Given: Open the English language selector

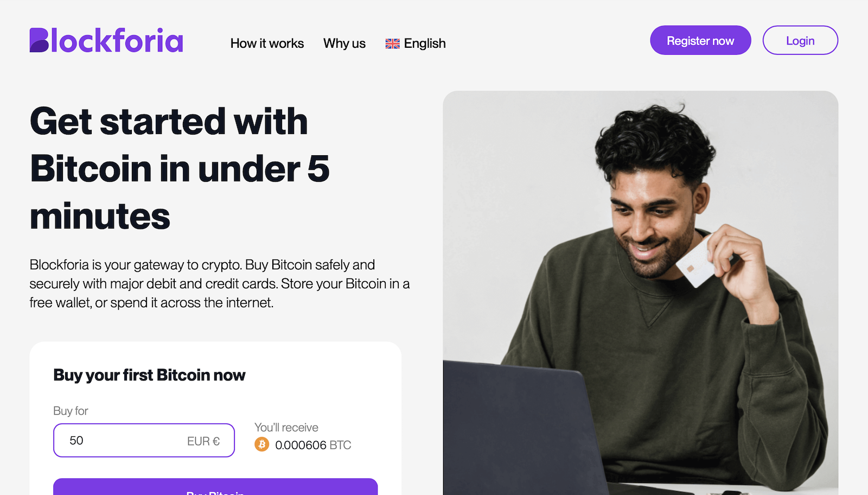Looking at the screenshot, I should coord(416,43).
